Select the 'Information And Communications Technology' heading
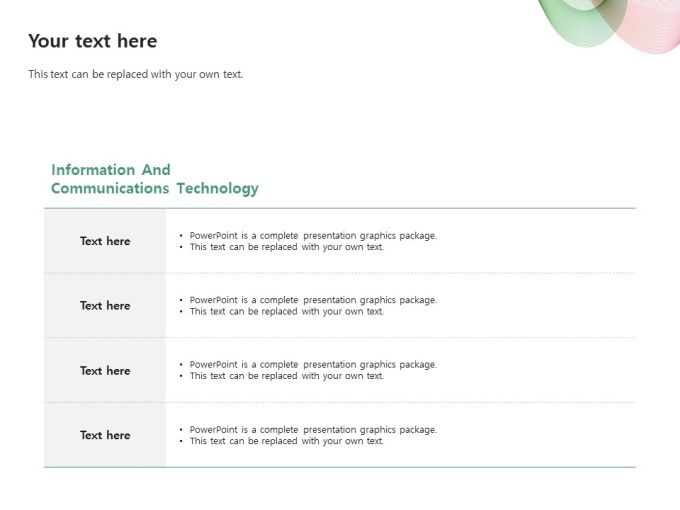The width and height of the screenshot is (680, 510). pos(155,179)
